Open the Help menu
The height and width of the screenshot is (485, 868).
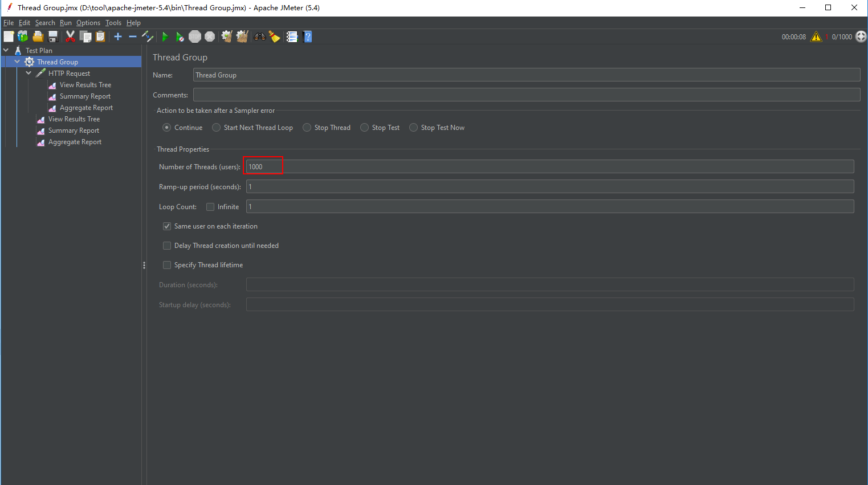coord(133,23)
